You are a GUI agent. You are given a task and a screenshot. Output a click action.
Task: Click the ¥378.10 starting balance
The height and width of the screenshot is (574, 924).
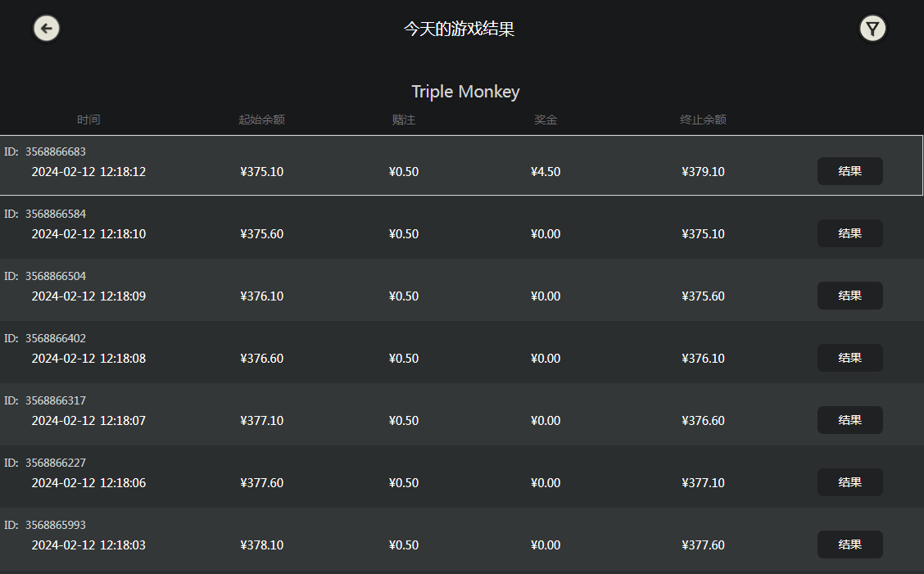[x=261, y=545]
